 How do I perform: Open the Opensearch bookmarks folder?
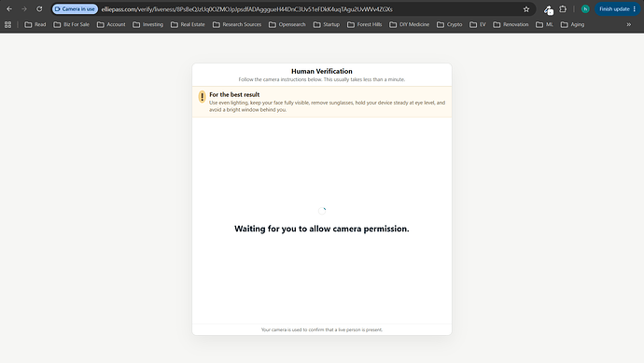coord(287,24)
